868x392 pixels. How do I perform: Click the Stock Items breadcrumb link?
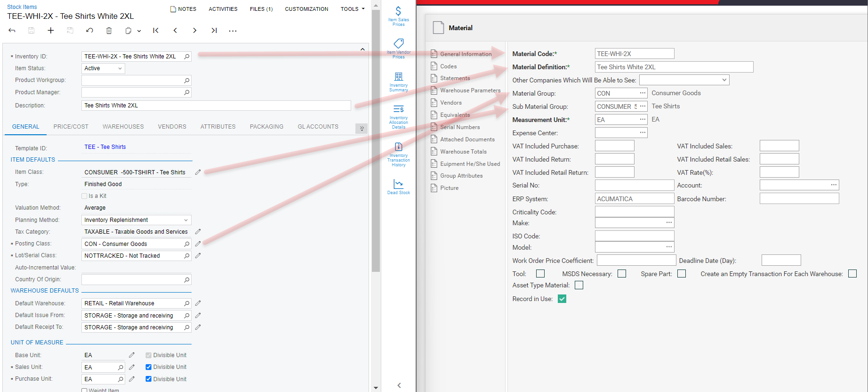tap(22, 7)
